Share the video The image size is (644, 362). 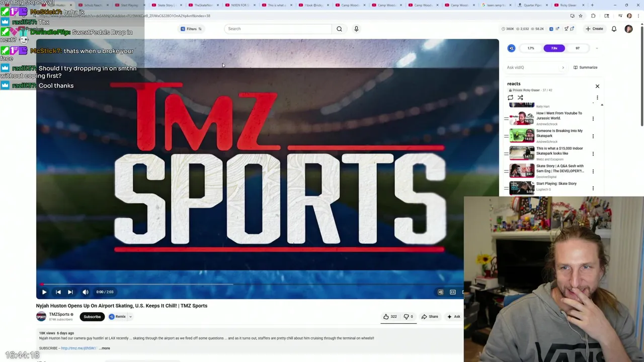click(x=430, y=317)
